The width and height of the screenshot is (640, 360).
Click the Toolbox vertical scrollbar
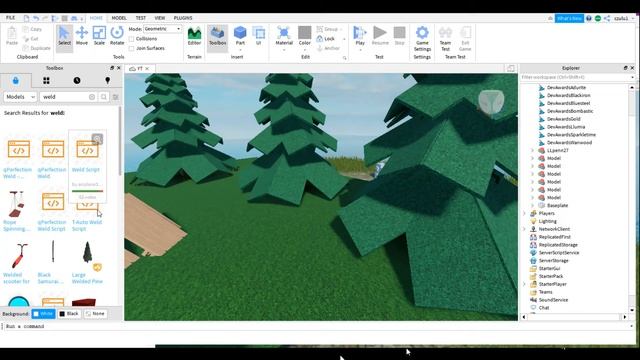tap(120, 141)
